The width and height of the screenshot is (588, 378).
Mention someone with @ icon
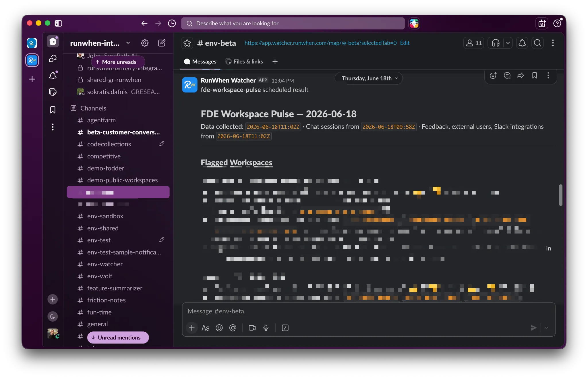click(233, 328)
